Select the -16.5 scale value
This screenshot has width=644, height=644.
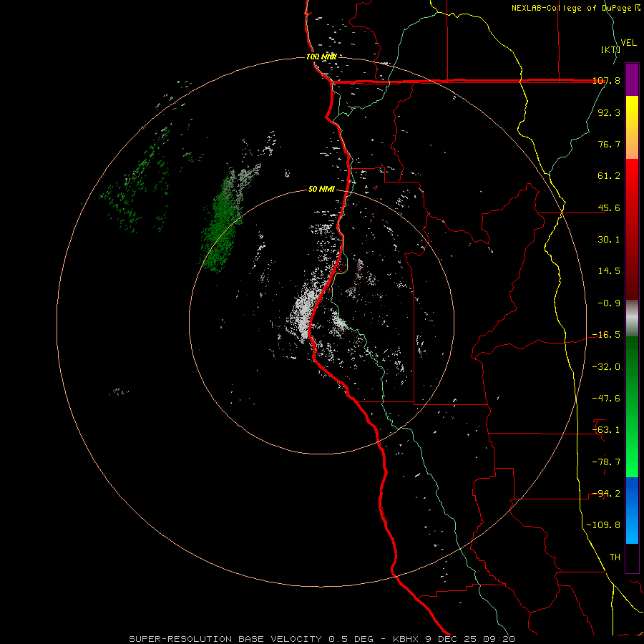(607, 335)
